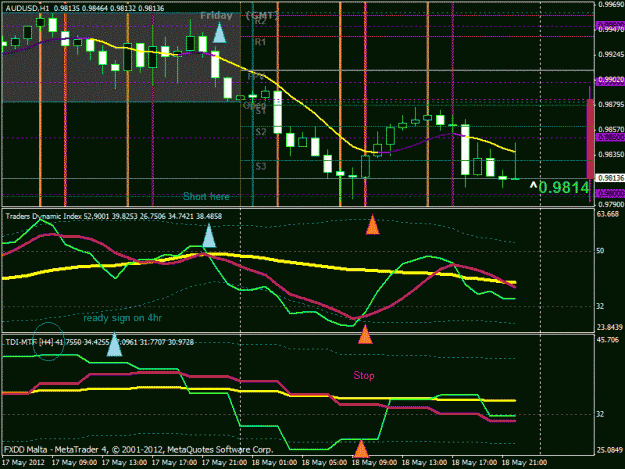Click the 0.99245 value on price scale

(610, 55)
